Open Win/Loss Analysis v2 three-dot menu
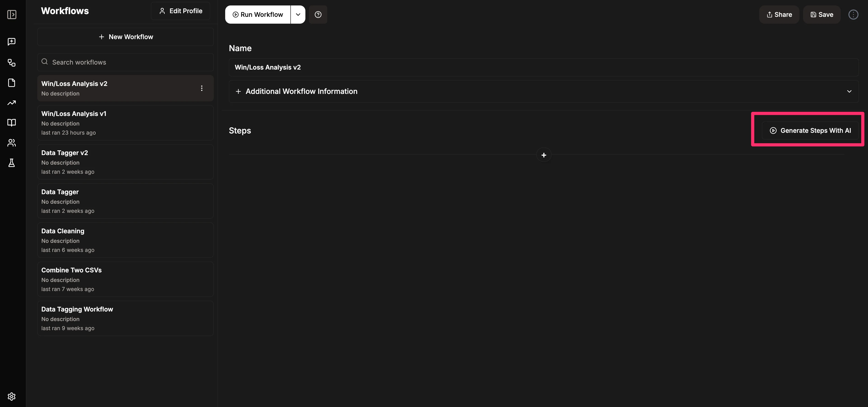Viewport: 868px width, 407px height. pyautogui.click(x=202, y=88)
